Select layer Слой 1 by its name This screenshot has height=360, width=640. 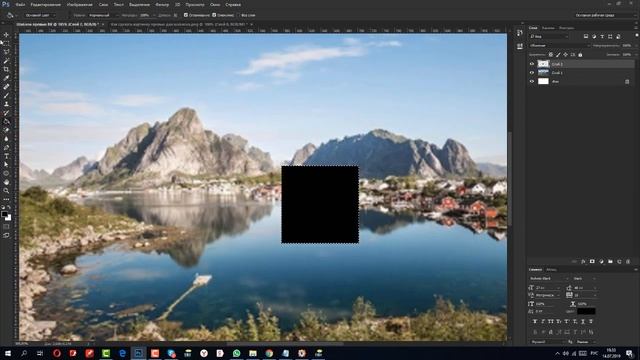[557, 73]
